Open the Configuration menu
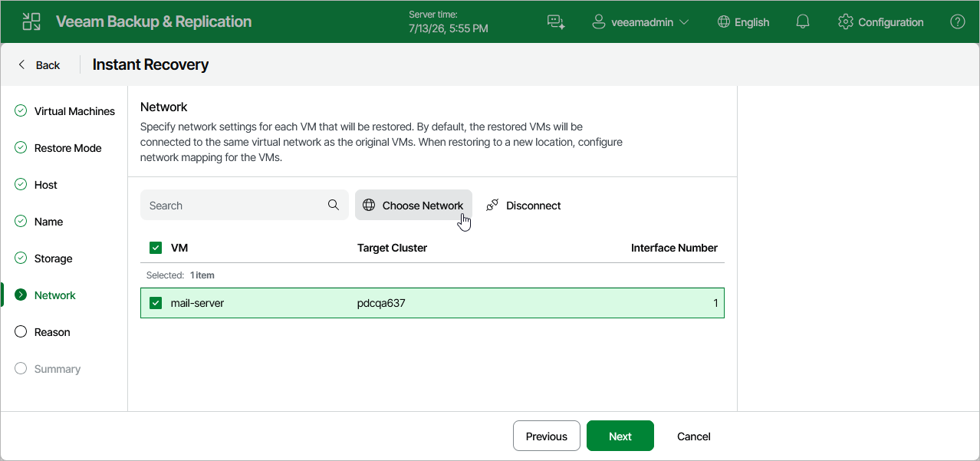 pyautogui.click(x=881, y=22)
